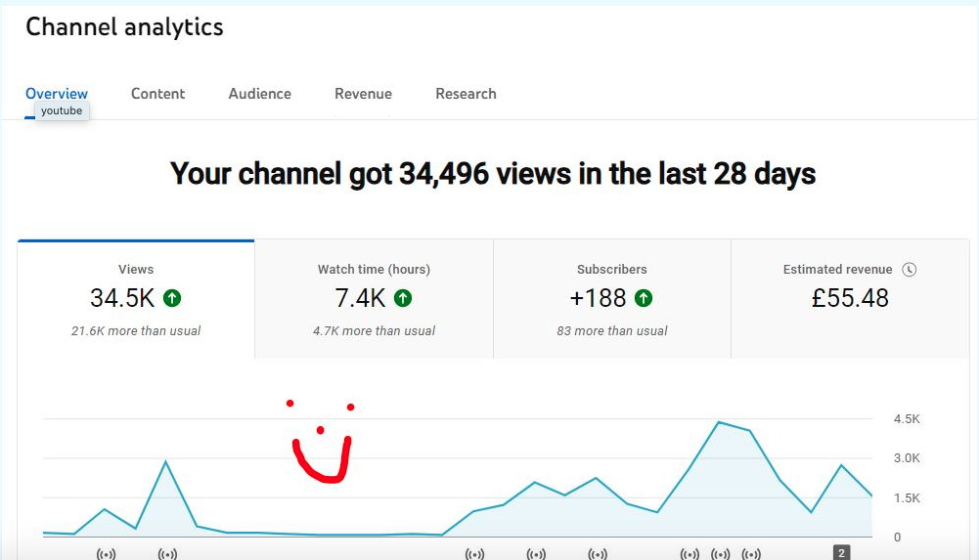Click green up arrow beside 34.5K views

(172, 298)
